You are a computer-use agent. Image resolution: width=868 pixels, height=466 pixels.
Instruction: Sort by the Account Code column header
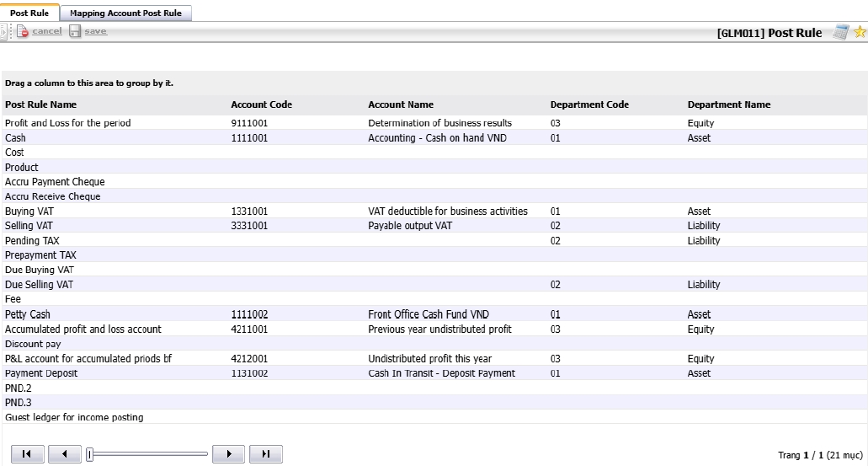261,104
